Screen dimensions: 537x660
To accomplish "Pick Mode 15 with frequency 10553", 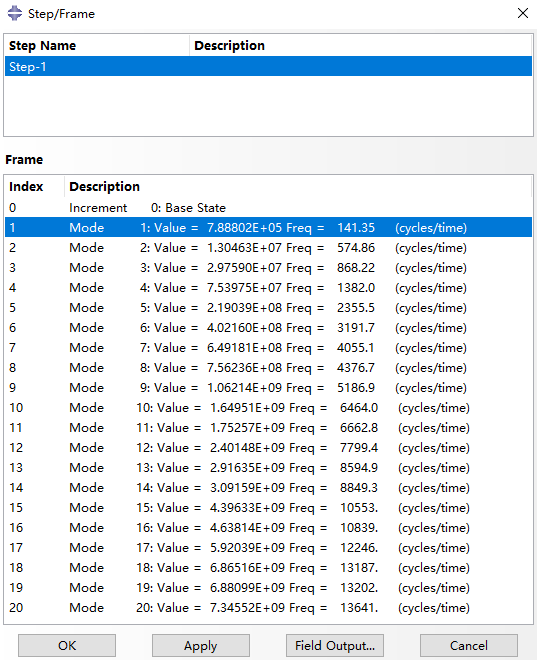I will 268,508.
